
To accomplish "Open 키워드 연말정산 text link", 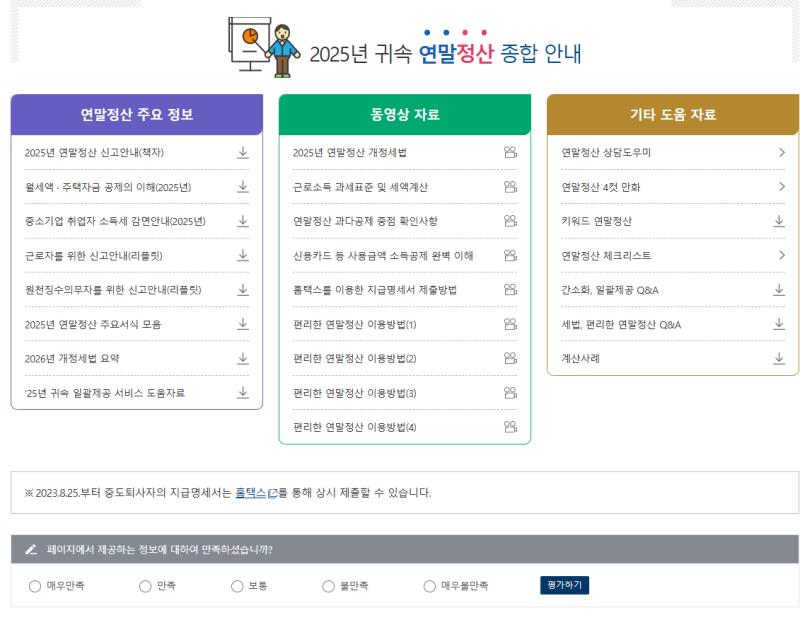I will (x=596, y=221).
